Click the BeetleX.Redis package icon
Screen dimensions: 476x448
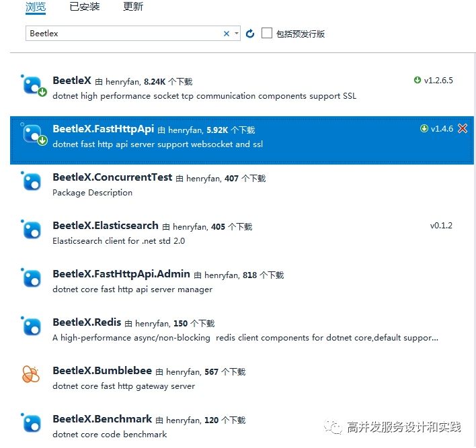(x=32, y=326)
